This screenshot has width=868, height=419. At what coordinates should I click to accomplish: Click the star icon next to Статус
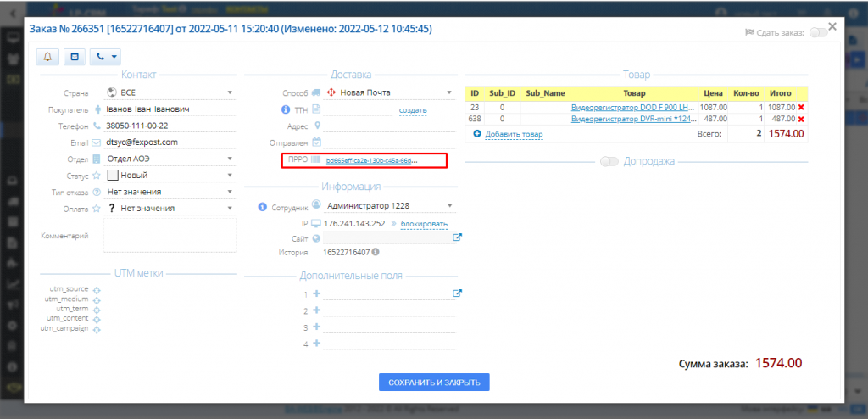(97, 176)
